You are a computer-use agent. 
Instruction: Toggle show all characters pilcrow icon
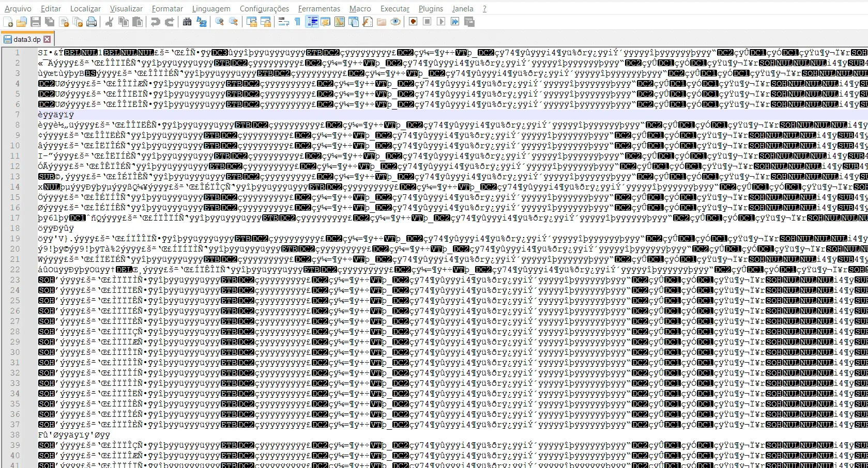[x=297, y=22]
